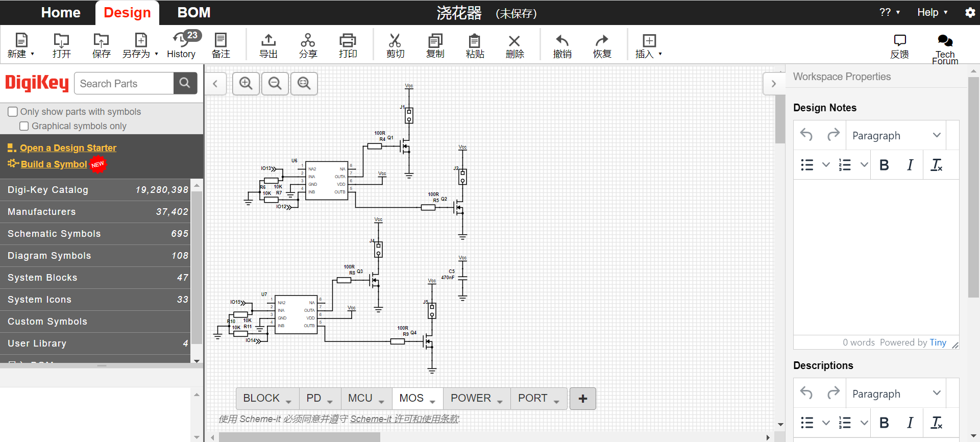Zoom in on the schematic canvas
Viewport: 980px width, 442px height.
point(246,83)
